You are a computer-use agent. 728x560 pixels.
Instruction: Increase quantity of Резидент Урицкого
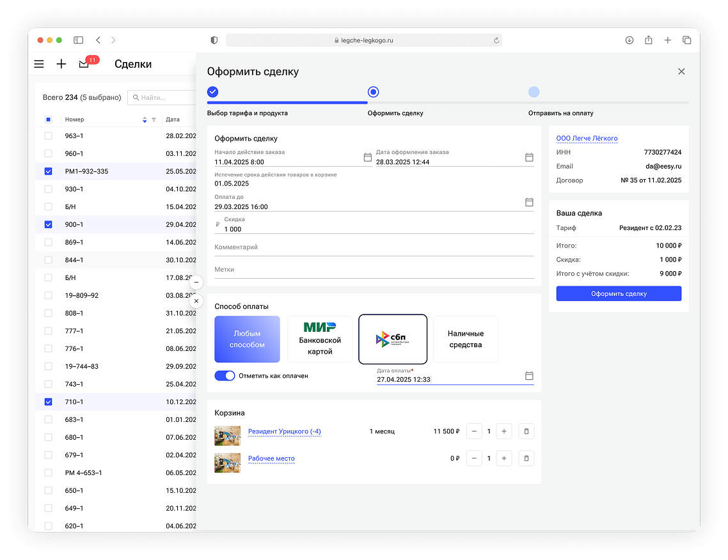[x=503, y=432]
